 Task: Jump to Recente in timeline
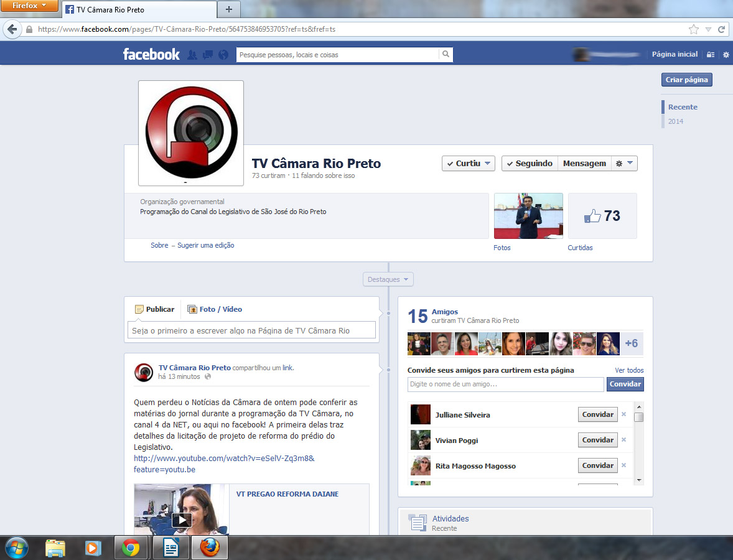coord(683,107)
